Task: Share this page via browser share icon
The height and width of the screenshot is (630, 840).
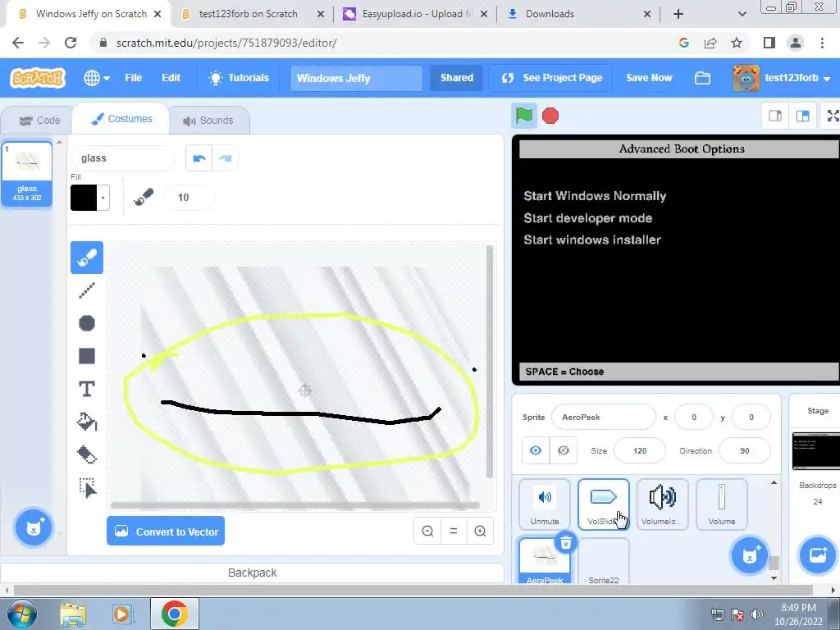Action: pyautogui.click(x=710, y=43)
